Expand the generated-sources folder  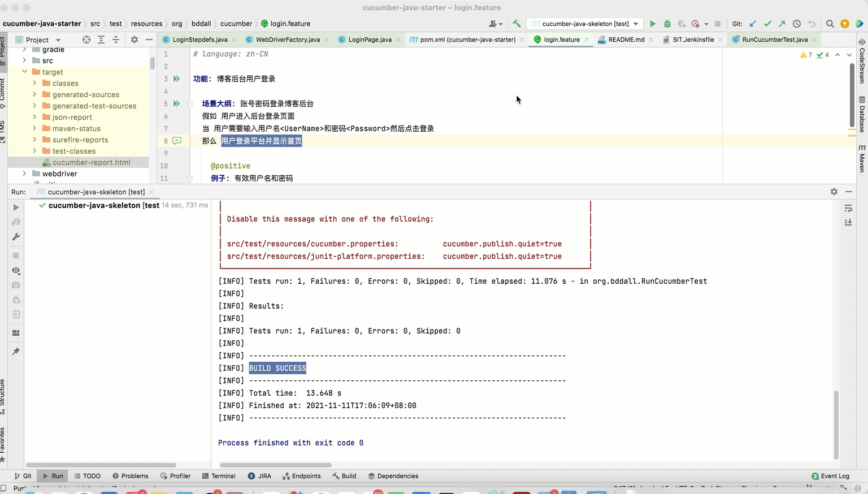(34, 94)
